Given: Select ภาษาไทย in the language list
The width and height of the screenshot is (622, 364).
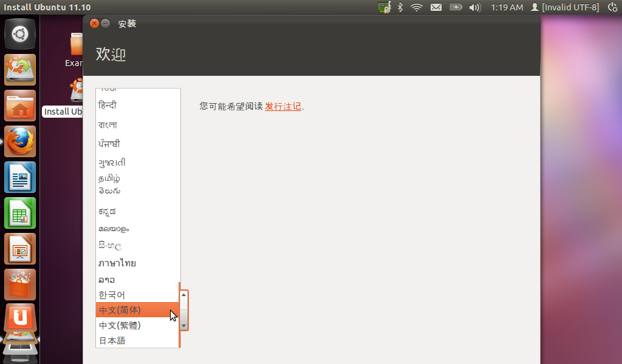Looking at the screenshot, I should click(137, 263).
